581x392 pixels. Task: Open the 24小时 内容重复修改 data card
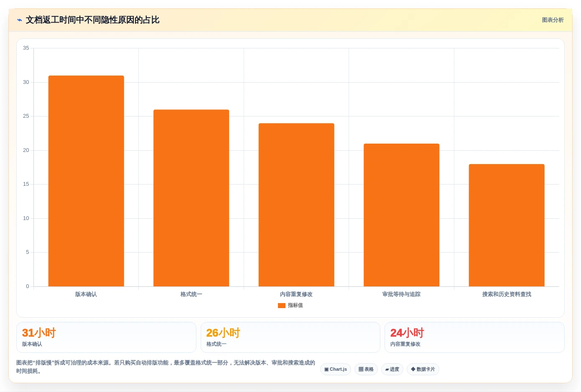pos(474,337)
